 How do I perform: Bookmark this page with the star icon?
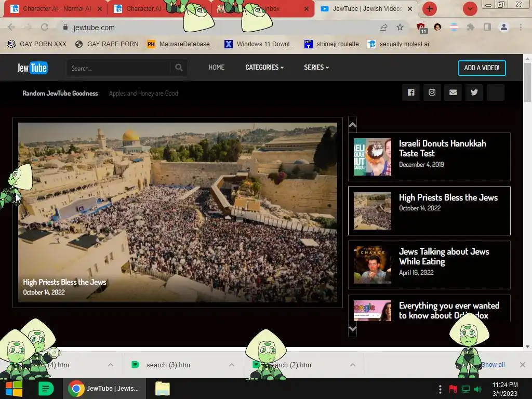400,27
